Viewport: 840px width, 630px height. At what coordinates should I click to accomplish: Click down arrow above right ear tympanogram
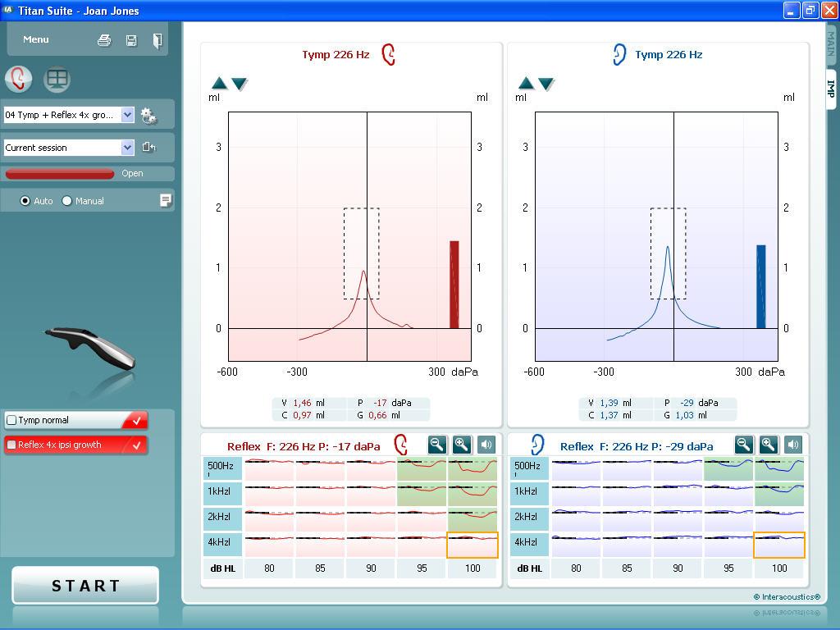pyautogui.click(x=239, y=84)
